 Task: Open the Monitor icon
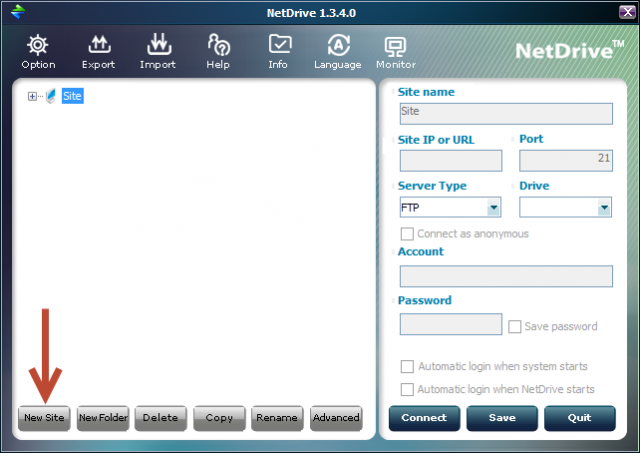[395, 47]
